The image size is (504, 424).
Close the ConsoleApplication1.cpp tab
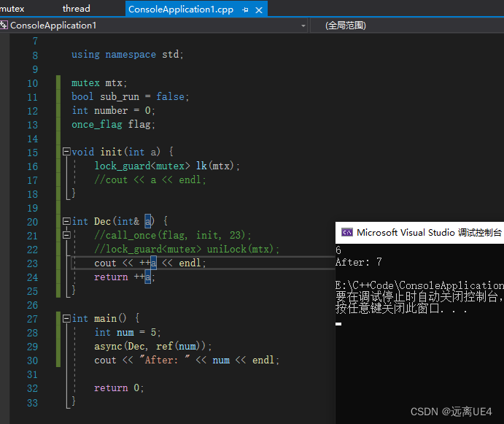pyautogui.click(x=259, y=10)
